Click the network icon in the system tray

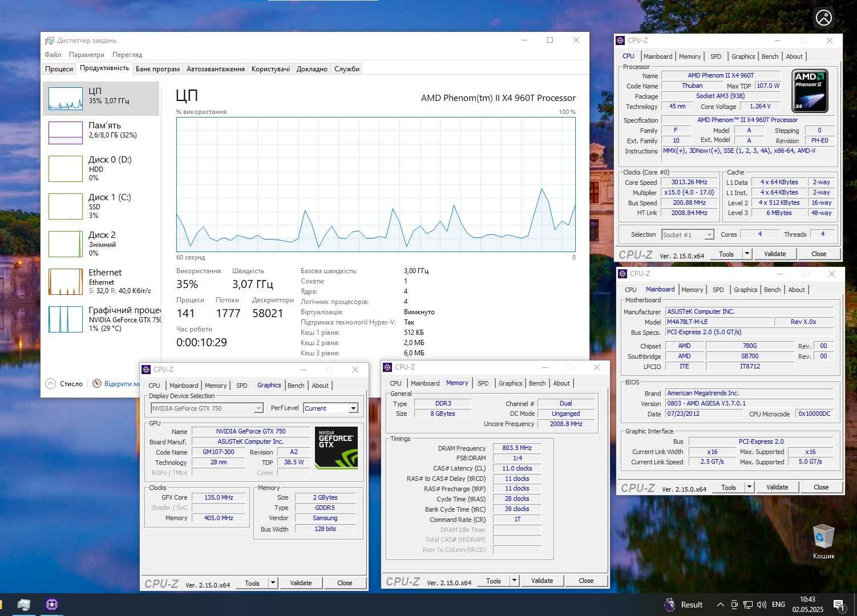(747, 605)
